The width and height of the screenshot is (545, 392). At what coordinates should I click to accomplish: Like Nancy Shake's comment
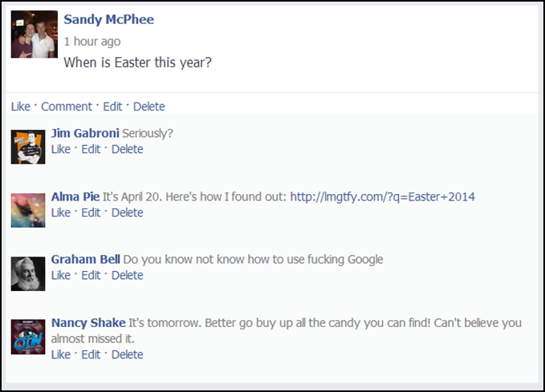[61, 355]
